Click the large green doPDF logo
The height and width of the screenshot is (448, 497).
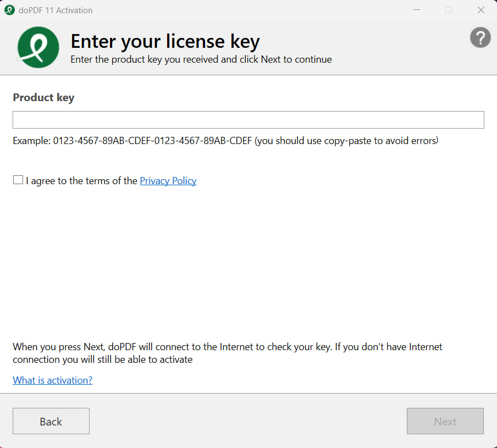tap(38, 47)
